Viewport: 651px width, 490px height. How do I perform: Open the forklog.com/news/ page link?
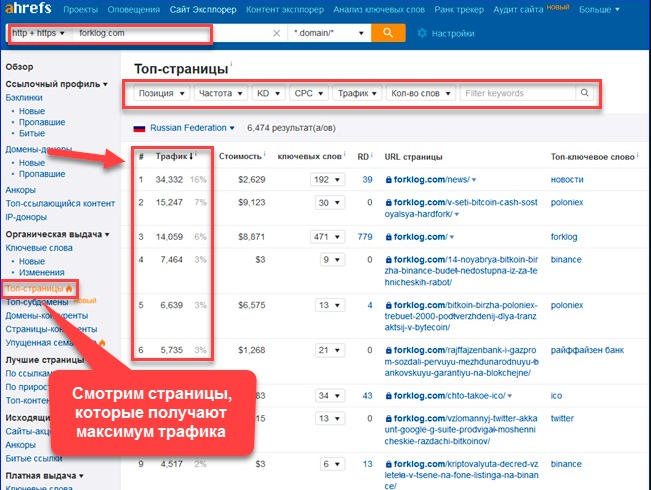click(431, 180)
